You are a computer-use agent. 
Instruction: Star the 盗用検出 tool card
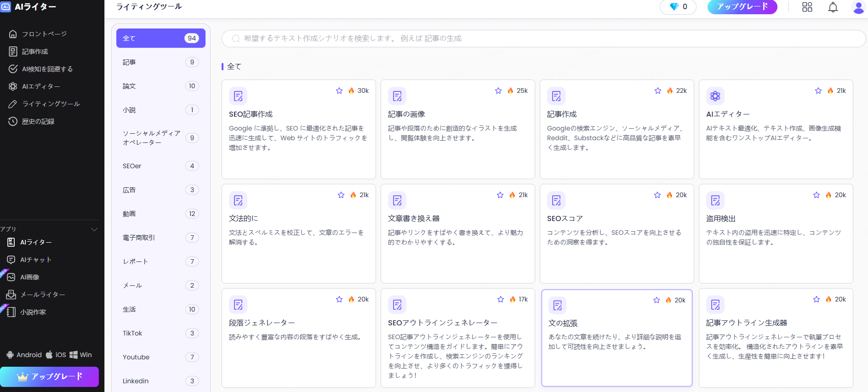coord(817,195)
